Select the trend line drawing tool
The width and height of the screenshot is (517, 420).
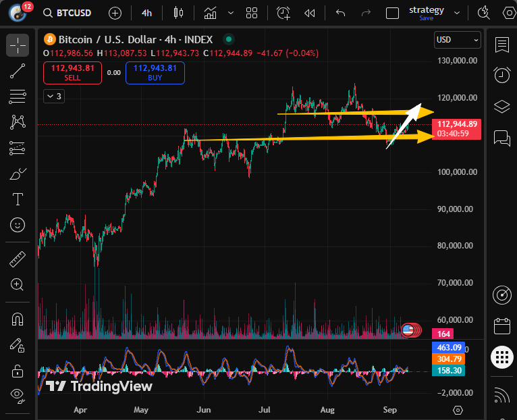[18, 71]
